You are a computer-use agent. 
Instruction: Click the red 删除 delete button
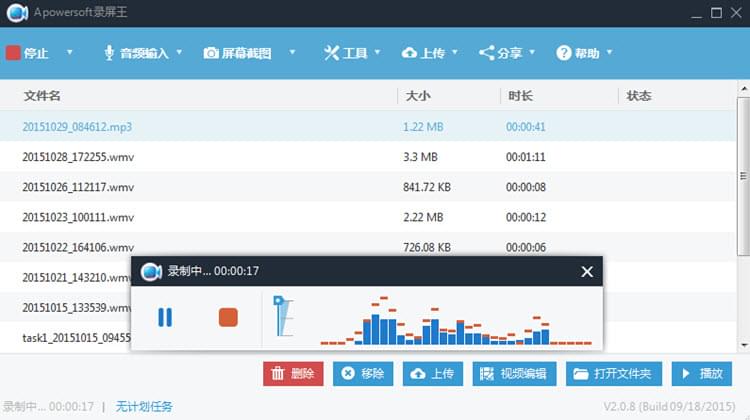293,374
